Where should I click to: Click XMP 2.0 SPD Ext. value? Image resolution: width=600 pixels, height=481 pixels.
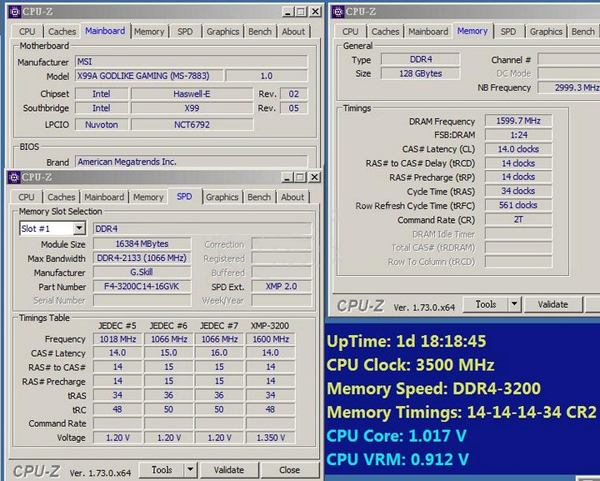click(281, 286)
